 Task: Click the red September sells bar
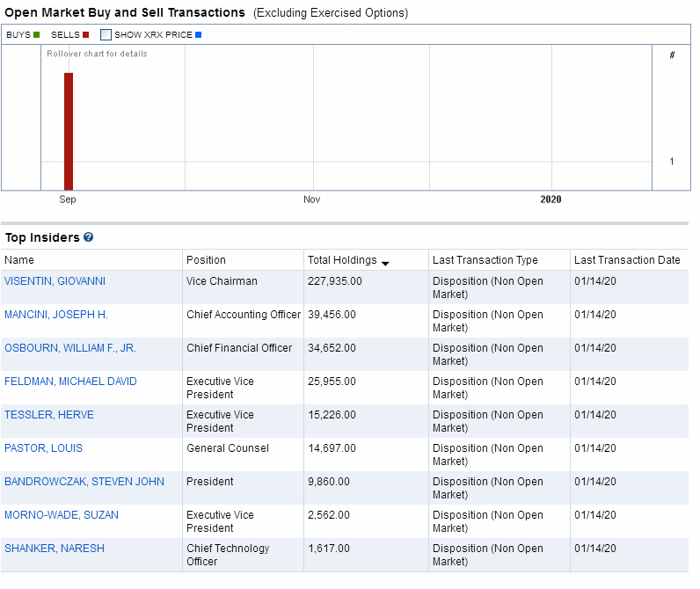click(x=69, y=132)
